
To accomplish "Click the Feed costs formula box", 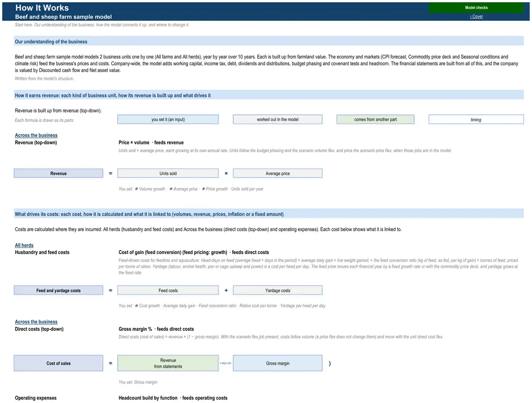I will click(168, 290).
